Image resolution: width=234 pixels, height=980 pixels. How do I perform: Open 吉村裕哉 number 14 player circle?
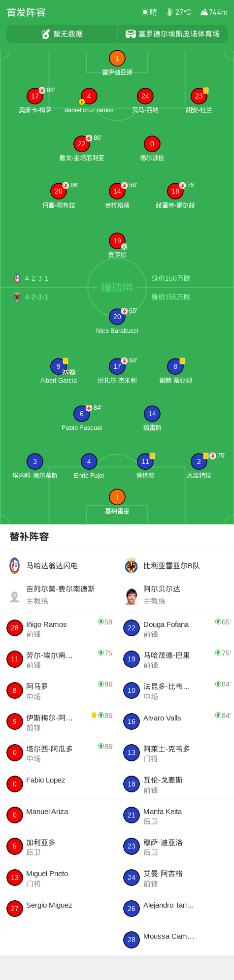click(117, 191)
